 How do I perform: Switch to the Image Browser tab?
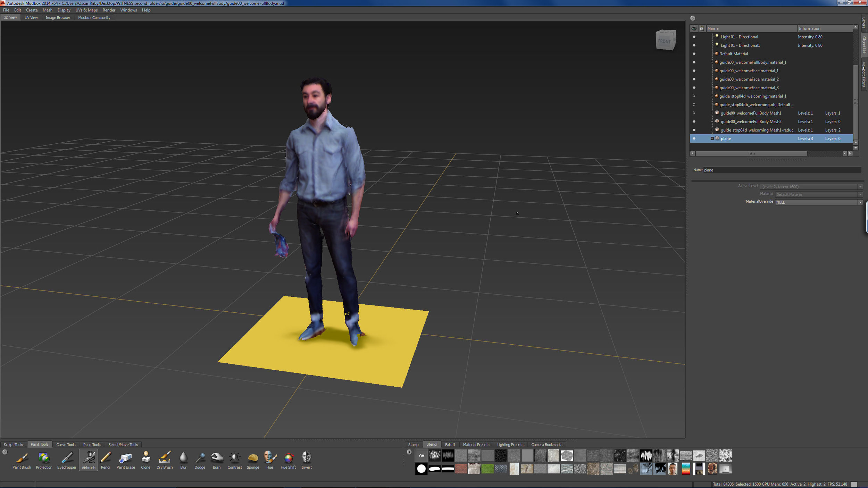click(x=58, y=18)
